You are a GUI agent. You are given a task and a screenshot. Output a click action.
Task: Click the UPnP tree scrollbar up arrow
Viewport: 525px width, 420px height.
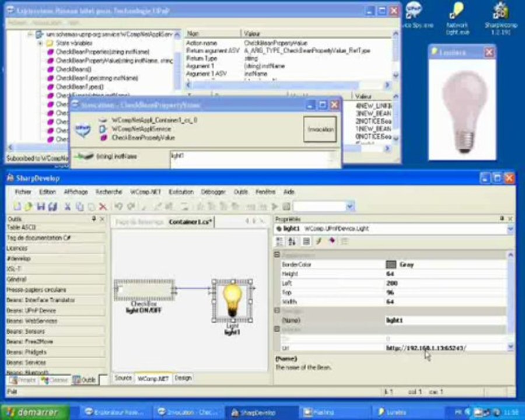click(177, 34)
